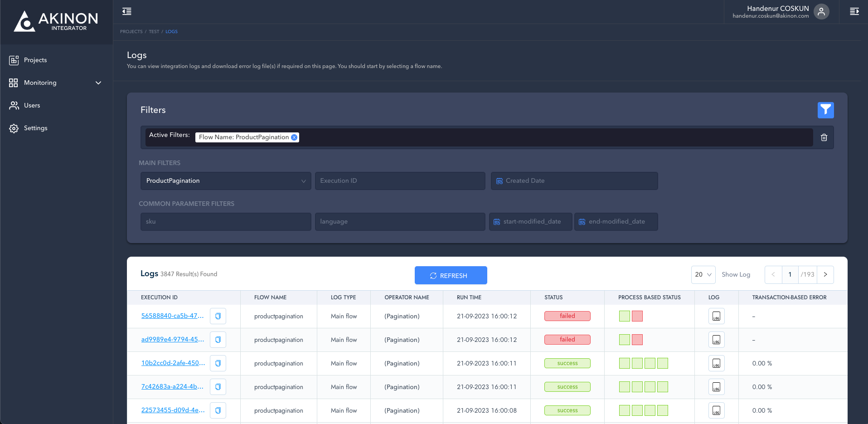Go to Projects in the sidebar
868x424 pixels.
click(35, 60)
